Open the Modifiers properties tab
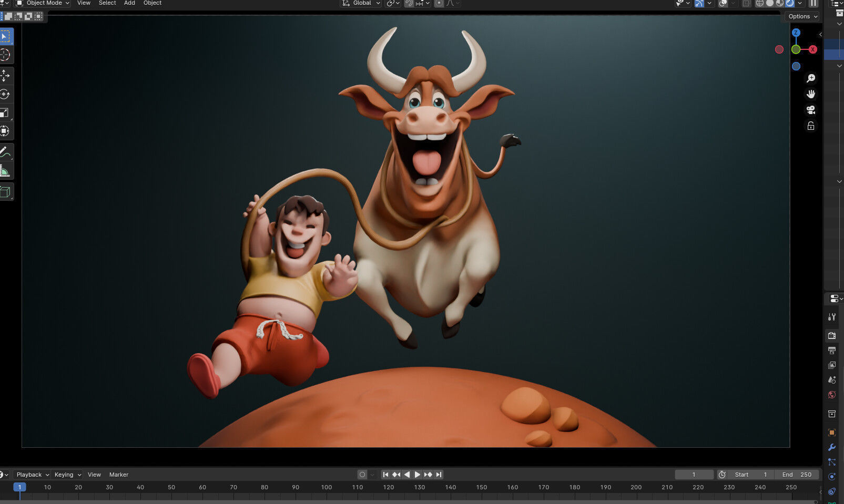844x504 pixels. (832, 447)
